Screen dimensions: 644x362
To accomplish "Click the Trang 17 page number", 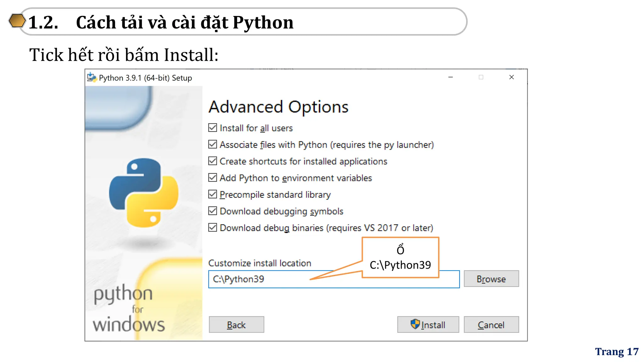I will 617,351.
